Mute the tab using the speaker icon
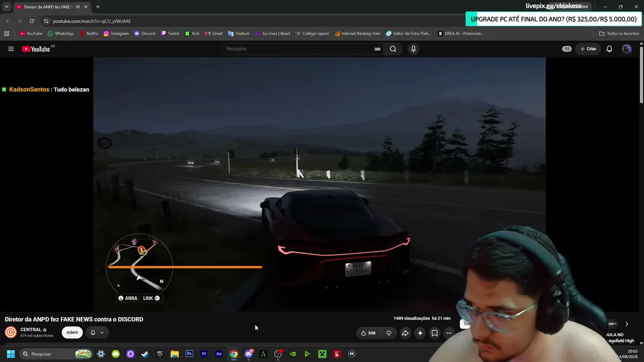 pos(77,7)
